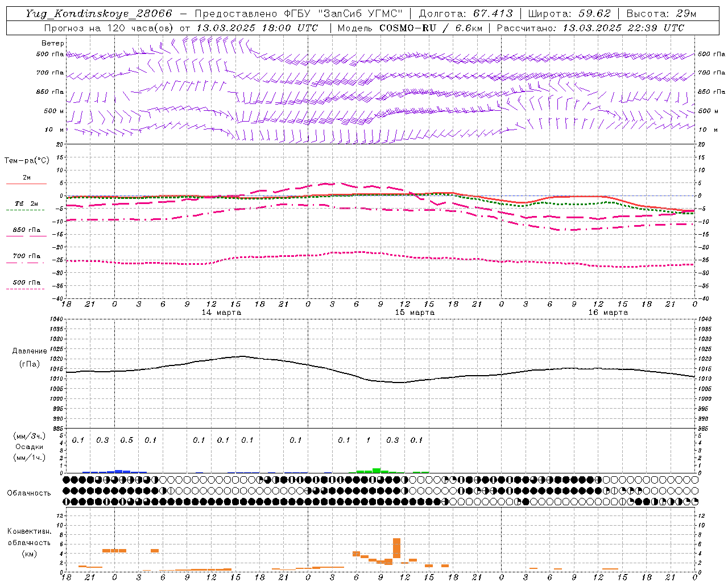
Task: Click the Давление pressure panel label
Action: tap(30, 351)
